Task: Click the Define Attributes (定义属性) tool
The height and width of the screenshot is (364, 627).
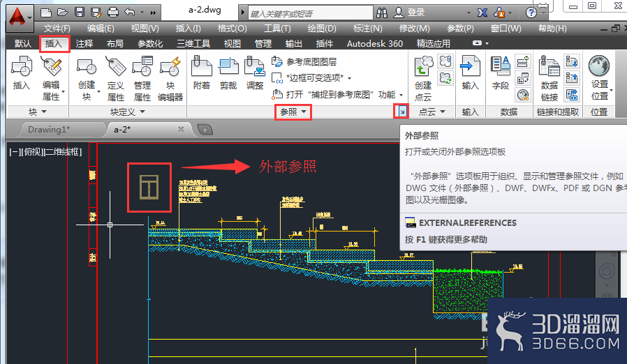Action: pyautogui.click(x=116, y=78)
